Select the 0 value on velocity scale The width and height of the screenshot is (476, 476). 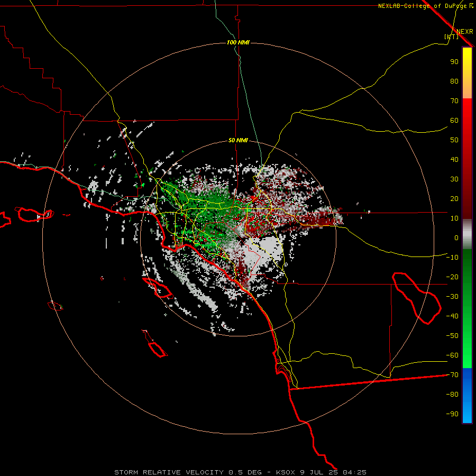coord(456,238)
